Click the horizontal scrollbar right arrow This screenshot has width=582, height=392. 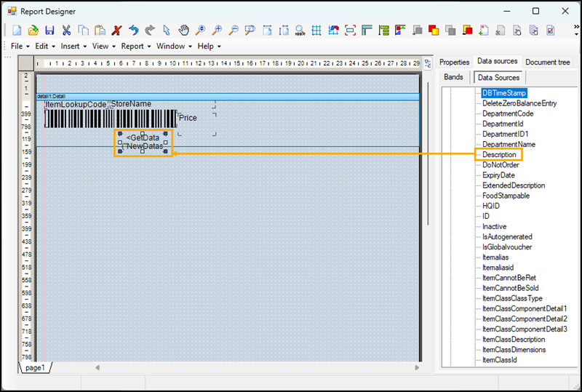tap(417, 367)
